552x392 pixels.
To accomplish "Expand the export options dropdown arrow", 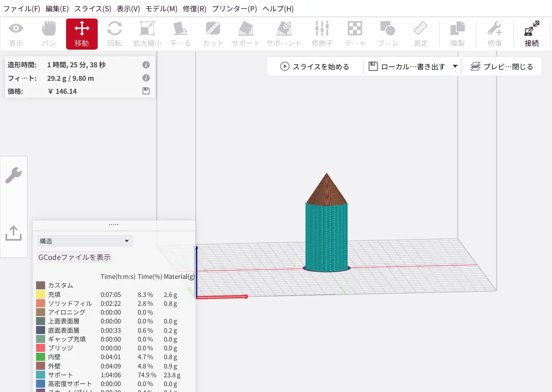I will (x=455, y=66).
